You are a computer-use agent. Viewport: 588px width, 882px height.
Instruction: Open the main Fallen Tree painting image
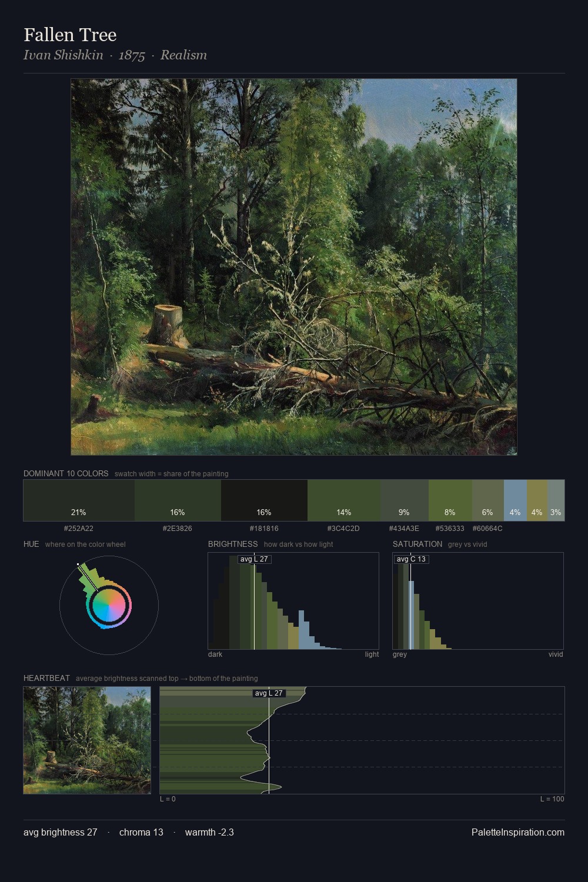point(294,267)
